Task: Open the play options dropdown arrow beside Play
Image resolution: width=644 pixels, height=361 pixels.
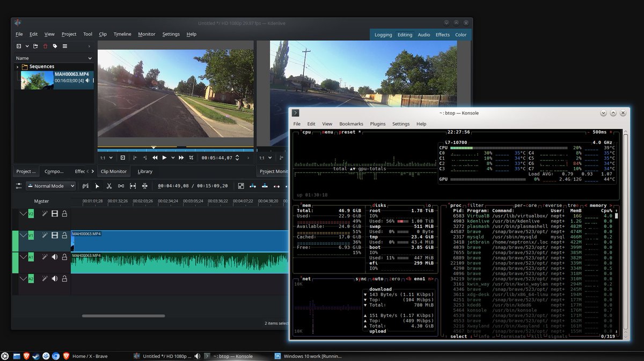Action: [172, 158]
